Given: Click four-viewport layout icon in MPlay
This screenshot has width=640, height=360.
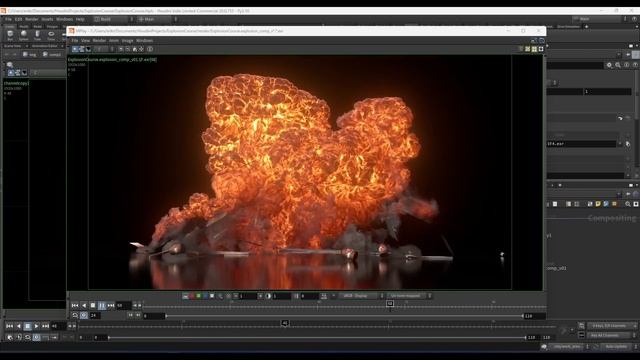Looking at the screenshot, I should tap(534, 49).
